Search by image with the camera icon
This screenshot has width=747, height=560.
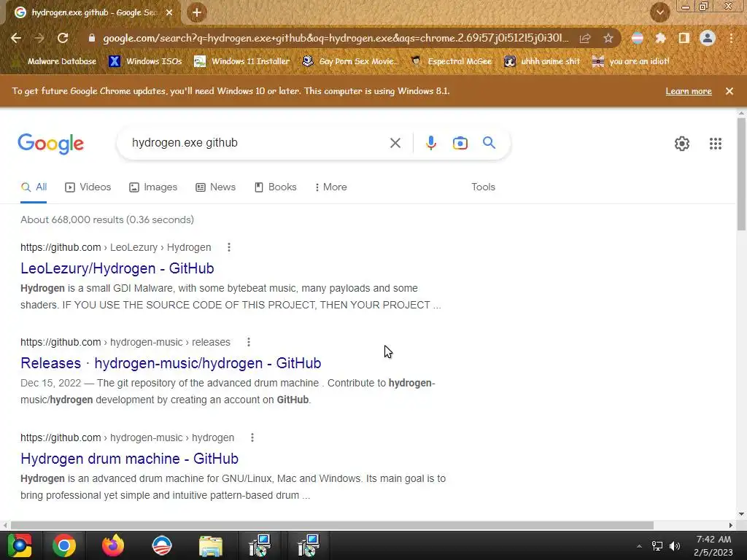460,143
